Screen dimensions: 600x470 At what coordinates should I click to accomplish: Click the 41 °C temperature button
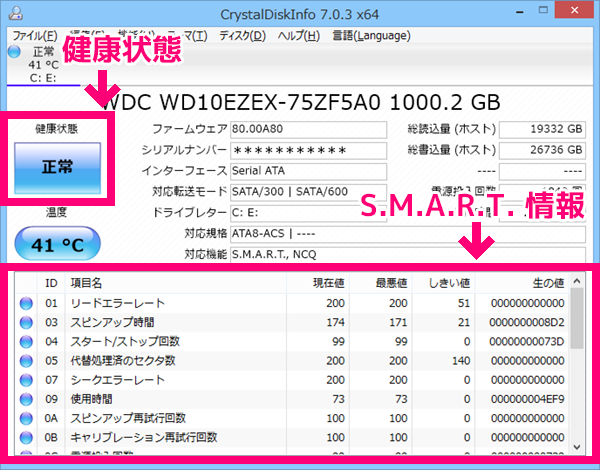(57, 244)
